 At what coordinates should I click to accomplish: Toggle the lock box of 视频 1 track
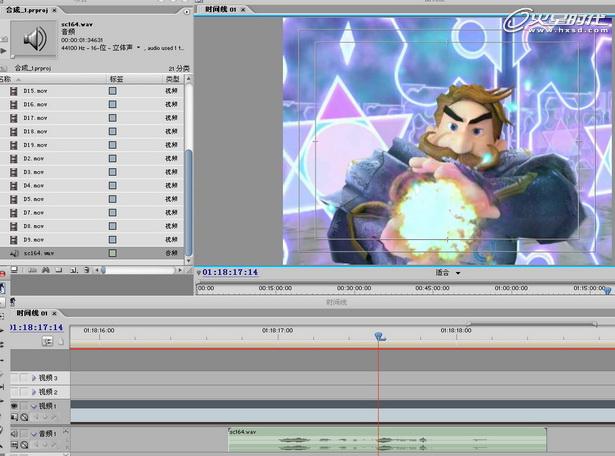tap(25, 406)
